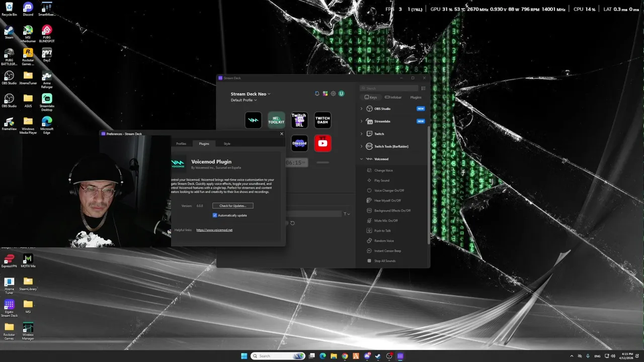Open the Stream Deck Neo device dropdown
The image size is (644, 362).
(251, 94)
